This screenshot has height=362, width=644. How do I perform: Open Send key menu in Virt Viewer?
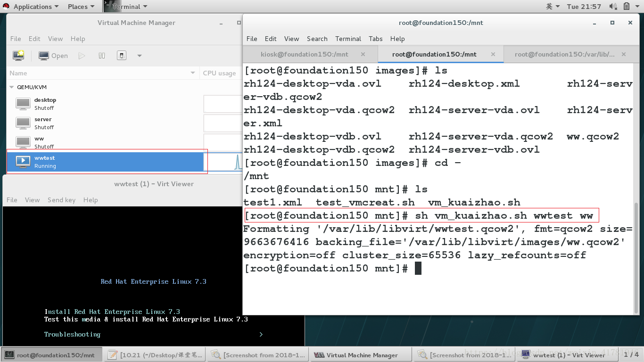(61, 200)
